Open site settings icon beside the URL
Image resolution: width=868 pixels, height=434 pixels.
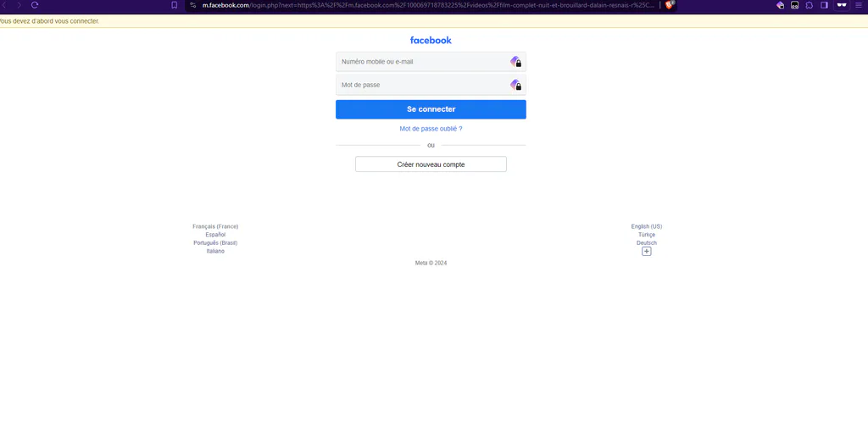[192, 5]
